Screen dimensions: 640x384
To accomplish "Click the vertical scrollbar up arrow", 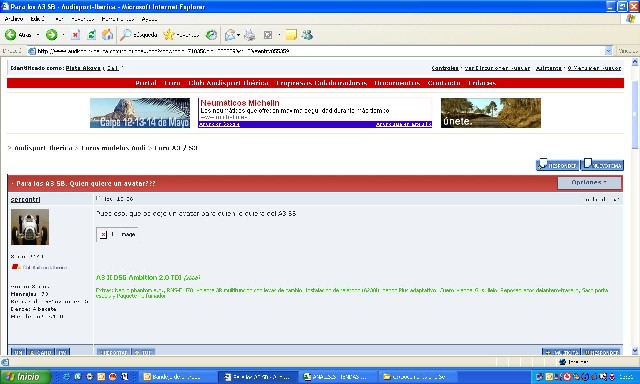I will [635, 62].
